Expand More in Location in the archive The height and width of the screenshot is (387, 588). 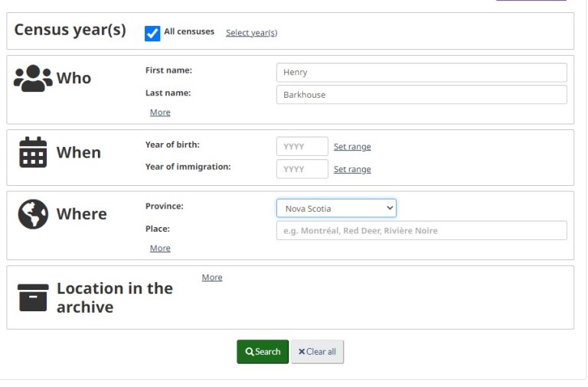click(x=212, y=277)
